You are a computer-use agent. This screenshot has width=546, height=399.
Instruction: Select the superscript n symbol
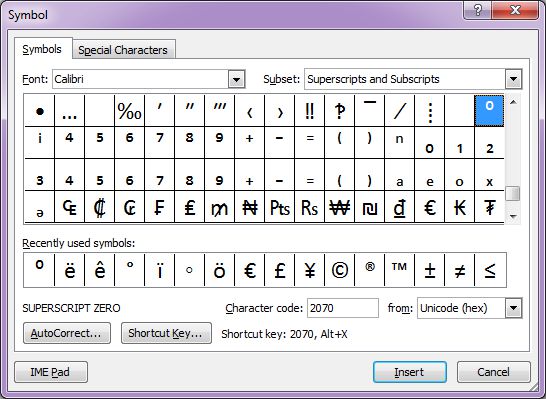pyautogui.click(x=399, y=142)
